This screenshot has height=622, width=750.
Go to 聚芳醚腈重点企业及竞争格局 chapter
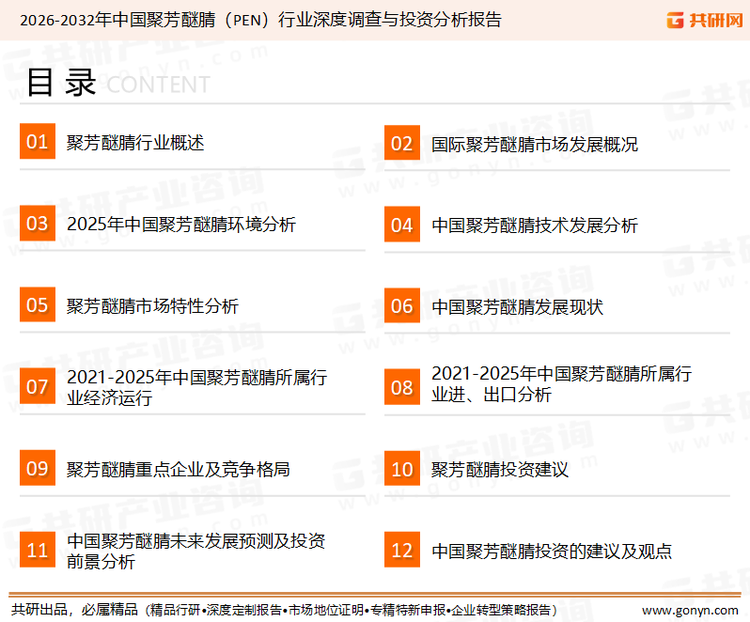[178, 468]
